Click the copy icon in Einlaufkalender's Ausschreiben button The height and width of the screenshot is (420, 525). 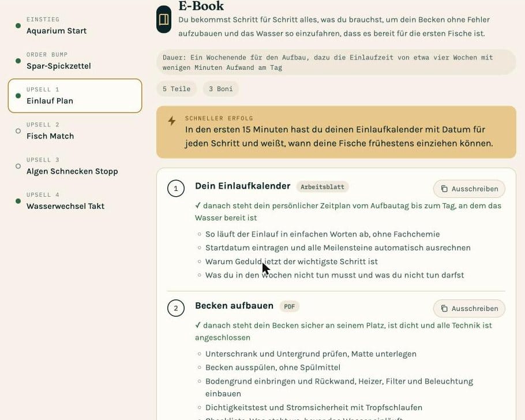tap(444, 189)
